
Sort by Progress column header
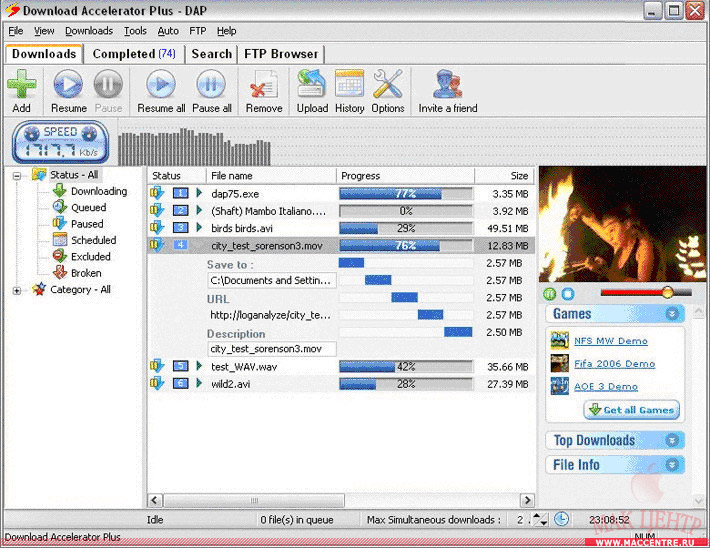click(x=405, y=176)
